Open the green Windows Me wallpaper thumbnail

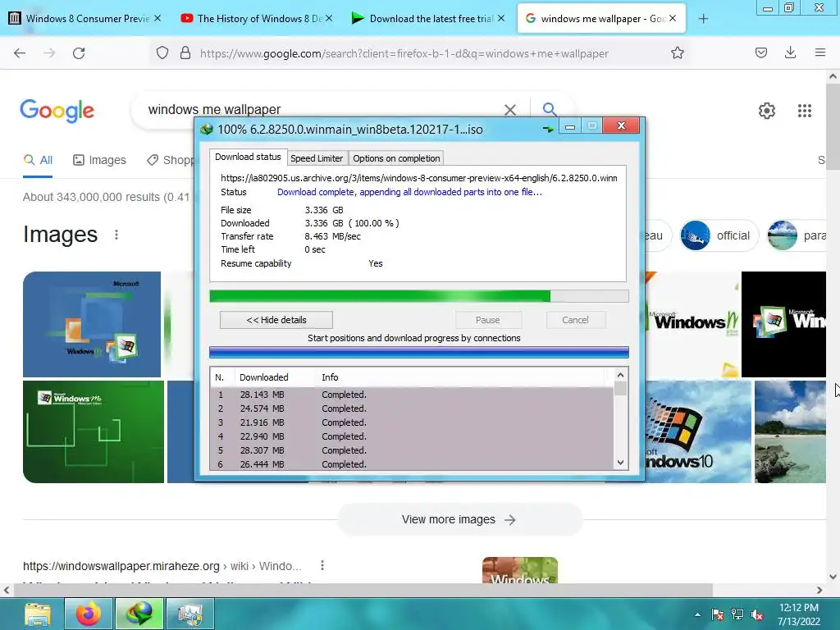coord(94,431)
